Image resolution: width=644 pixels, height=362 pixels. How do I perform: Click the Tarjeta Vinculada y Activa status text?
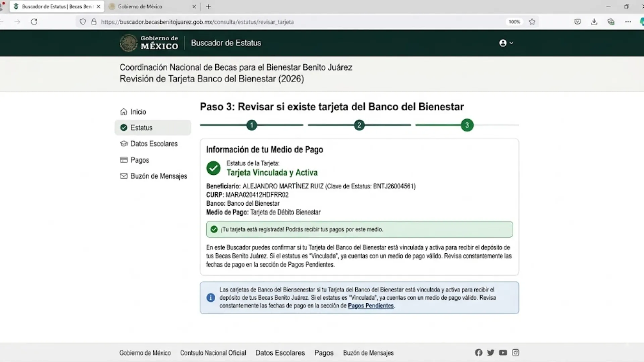272,172
